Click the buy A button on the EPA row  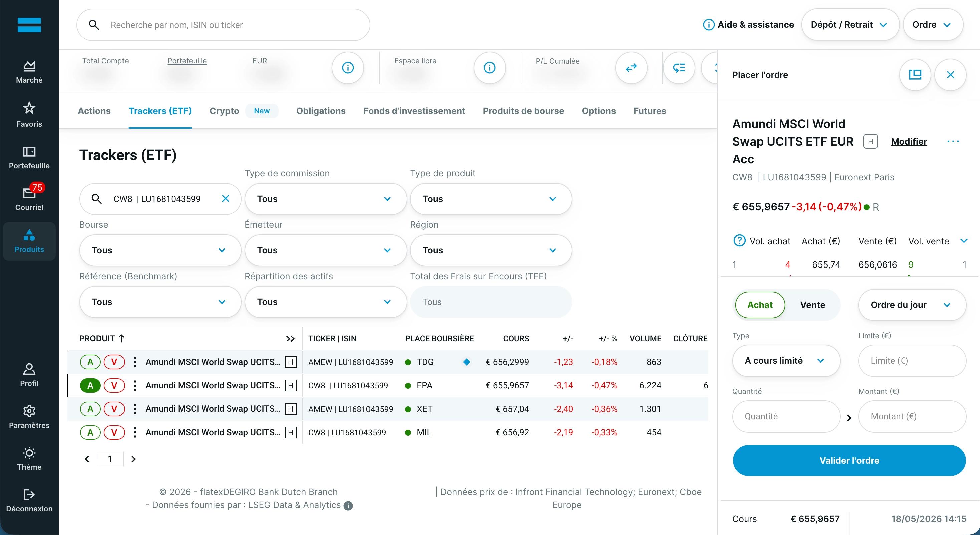[x=90, y=385]
